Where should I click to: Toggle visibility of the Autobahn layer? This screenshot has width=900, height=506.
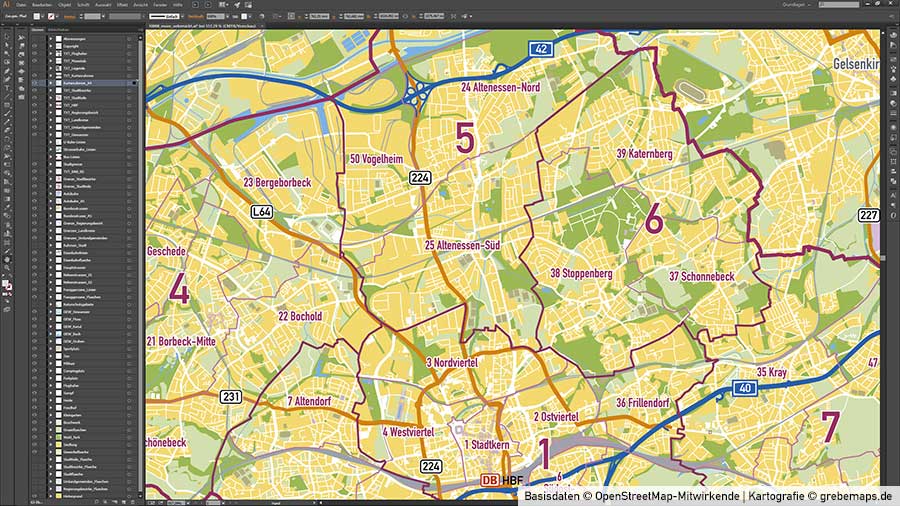(34, 194)
